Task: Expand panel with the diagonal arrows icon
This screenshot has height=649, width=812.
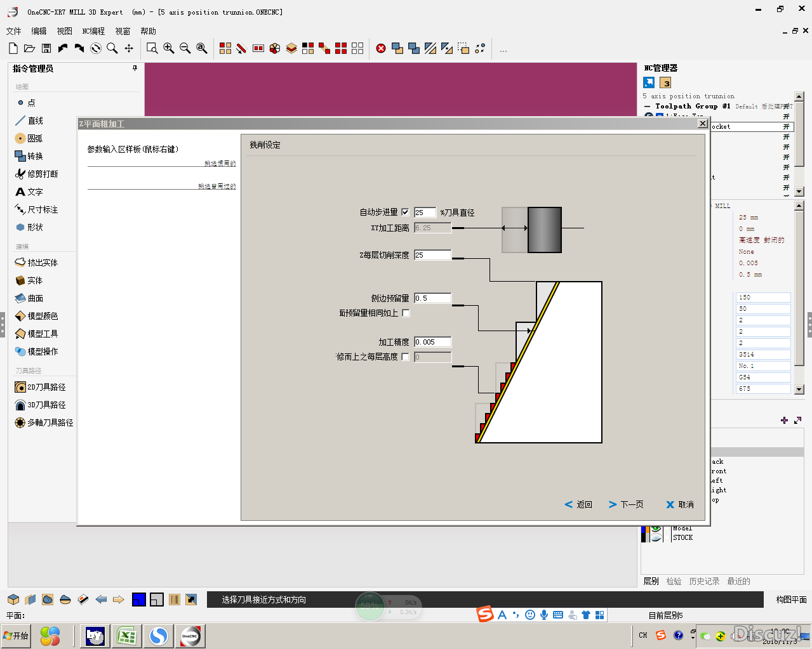Action: [x=798, y=420]
